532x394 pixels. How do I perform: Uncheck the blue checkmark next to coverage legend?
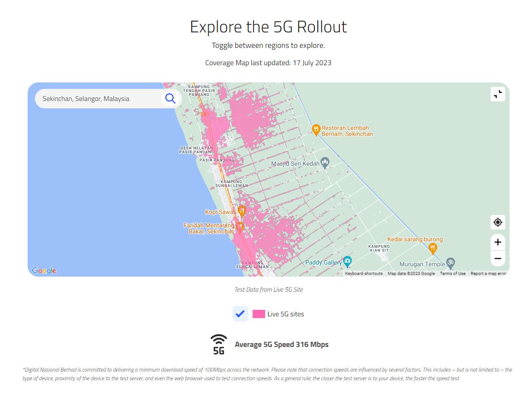(x=241, y=314)
